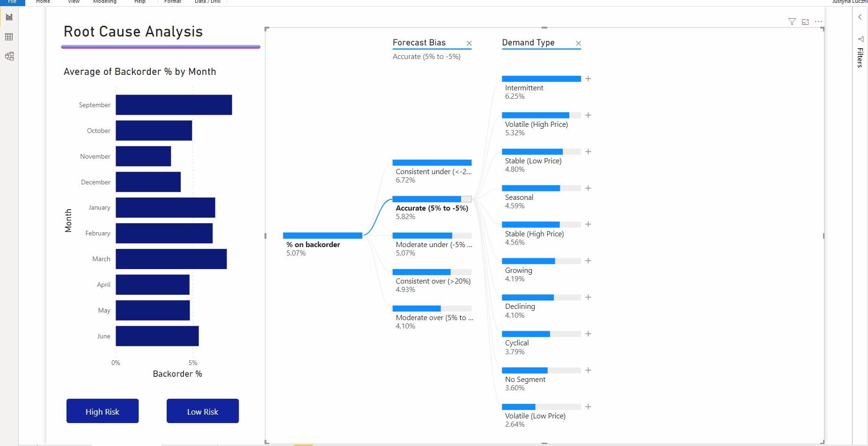868x446 pixels.
Task: Open the Report view in the left sidebar
Action: point(9,17)
